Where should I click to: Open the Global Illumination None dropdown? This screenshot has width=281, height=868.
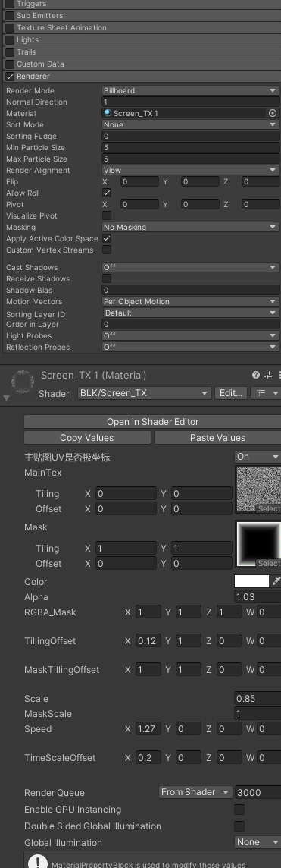click(258, 842)
